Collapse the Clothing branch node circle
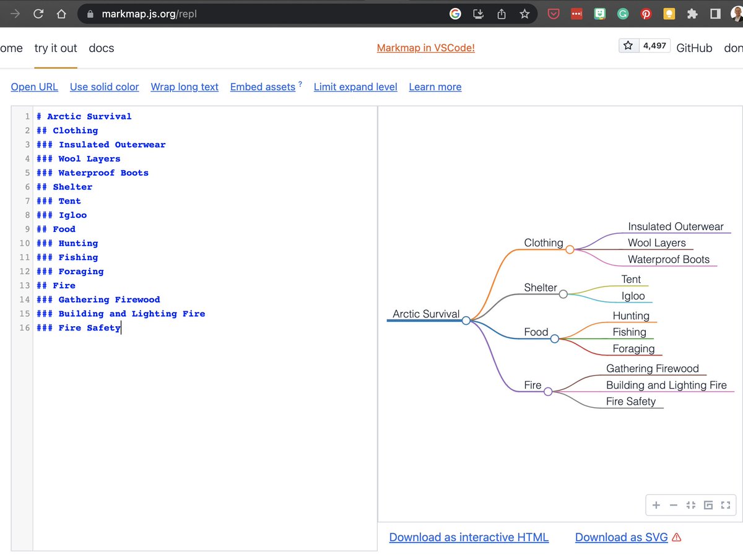Image resolution: width=743 pixels, height=560 pixels. (570, 250)
